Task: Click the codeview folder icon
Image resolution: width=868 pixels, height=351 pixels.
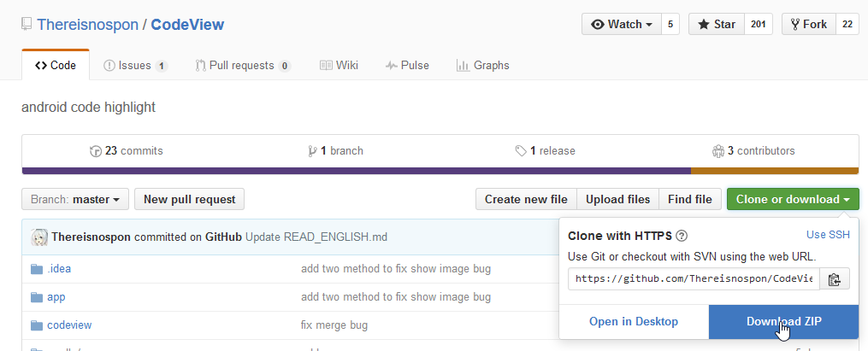Action: tap(37, 325)
